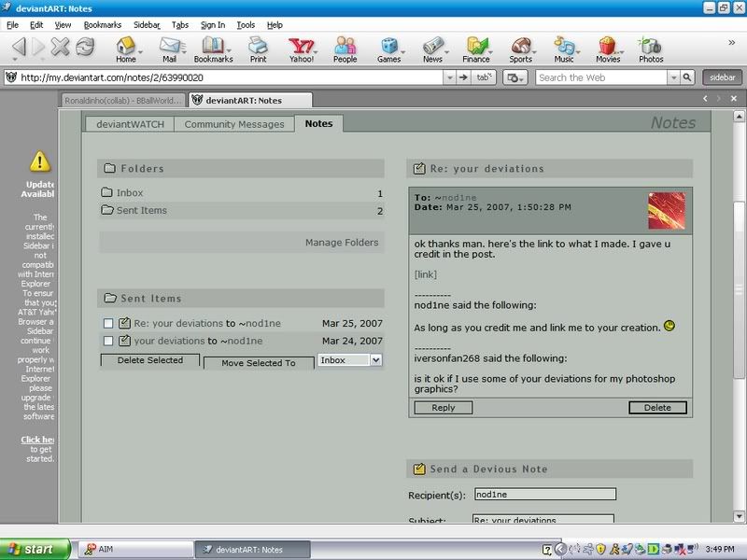This screenshot has height=560, width=747.
Task: Click into the Recipient(s) field
Action: tap(545, 495)
